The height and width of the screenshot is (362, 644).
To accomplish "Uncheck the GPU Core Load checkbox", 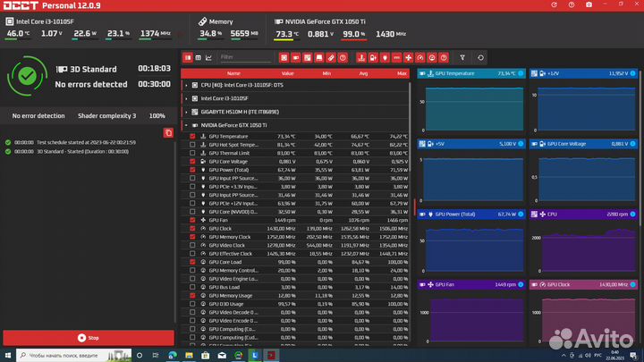I will tap(192, 262).
